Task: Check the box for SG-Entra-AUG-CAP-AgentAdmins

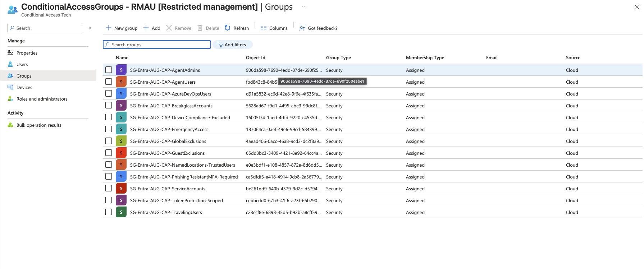Action: (109, 70)
